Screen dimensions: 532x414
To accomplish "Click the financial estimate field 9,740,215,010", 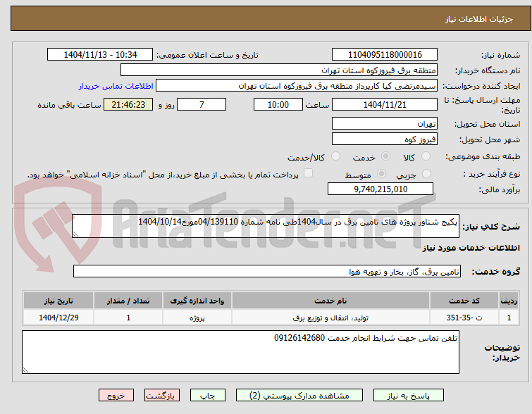I will click(x=381, y=189).
